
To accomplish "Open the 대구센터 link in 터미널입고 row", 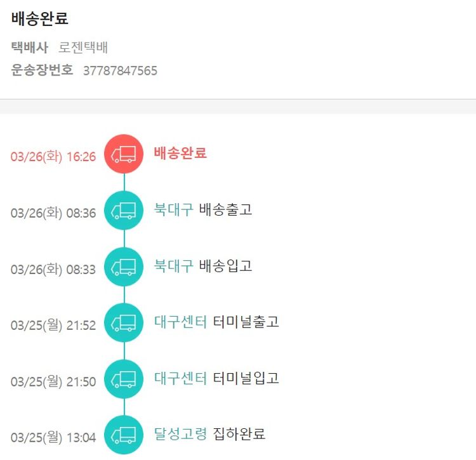I will 180,378.
